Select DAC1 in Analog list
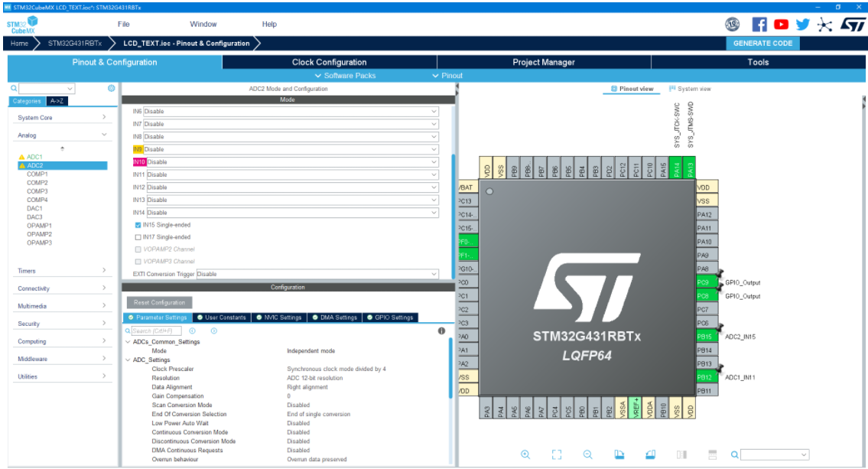 point(34,208)
